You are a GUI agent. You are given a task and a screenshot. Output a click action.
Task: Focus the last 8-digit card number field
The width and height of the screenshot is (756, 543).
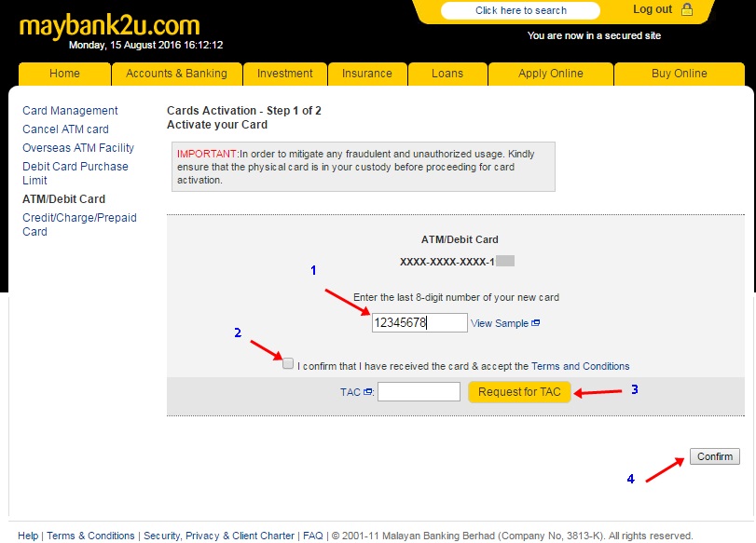click(x=419, y=322)
